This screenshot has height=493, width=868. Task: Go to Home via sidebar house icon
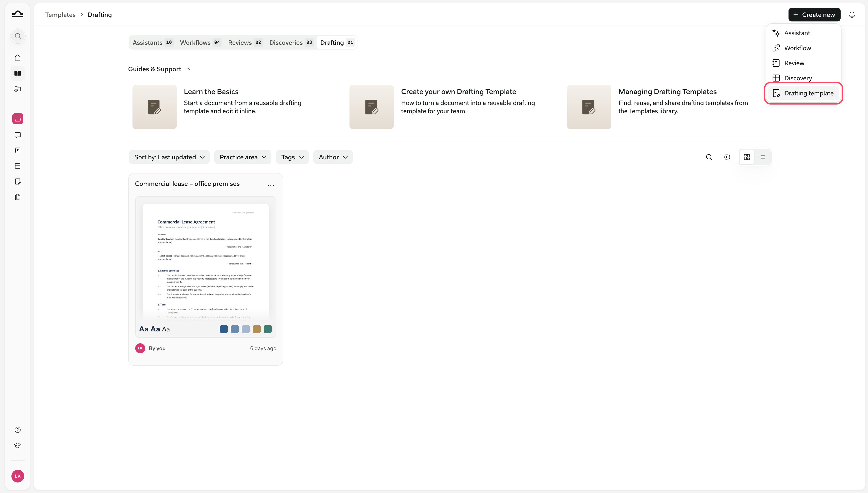[18, 58]
